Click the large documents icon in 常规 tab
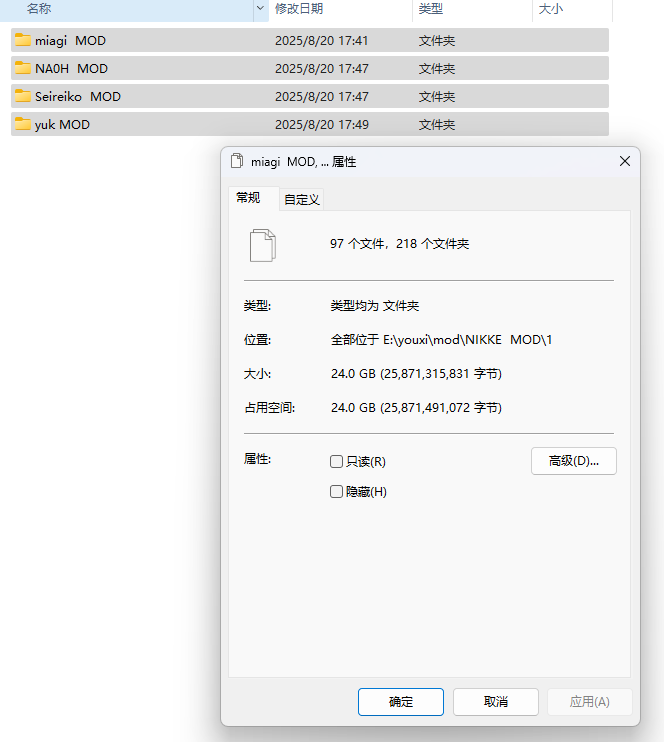Screen dimensions: 664x742 262,245
